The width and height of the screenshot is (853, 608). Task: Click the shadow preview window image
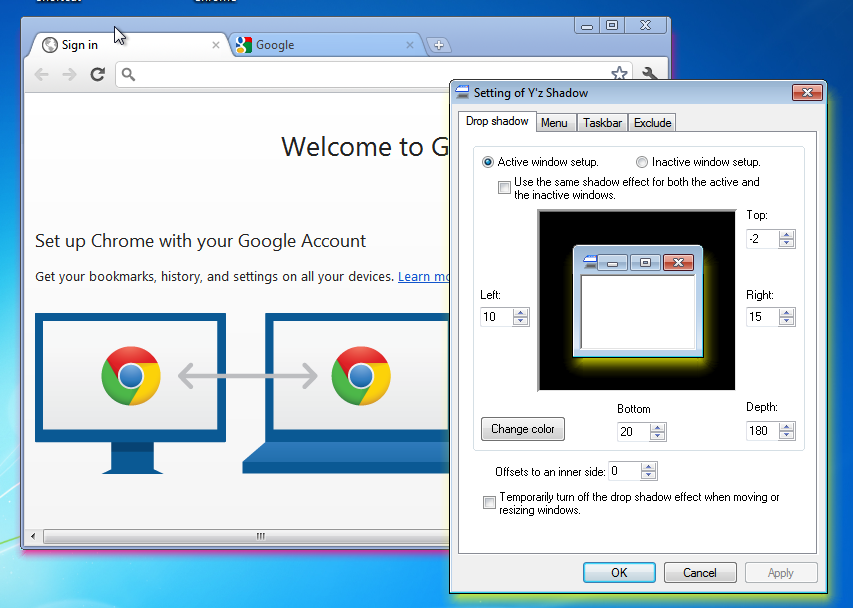(x=637, y=301)
